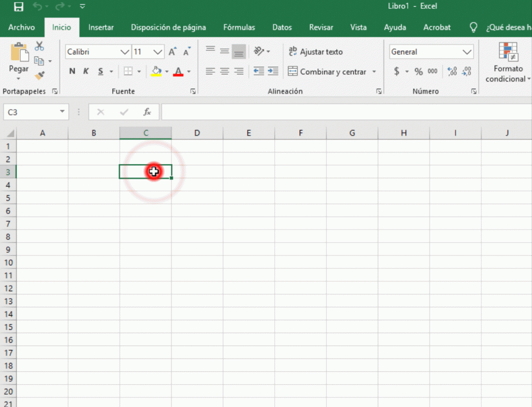This screenshot has height=407, width=532.
Task: Open the Name Box dropdown arrow
Action: (63, 112)
